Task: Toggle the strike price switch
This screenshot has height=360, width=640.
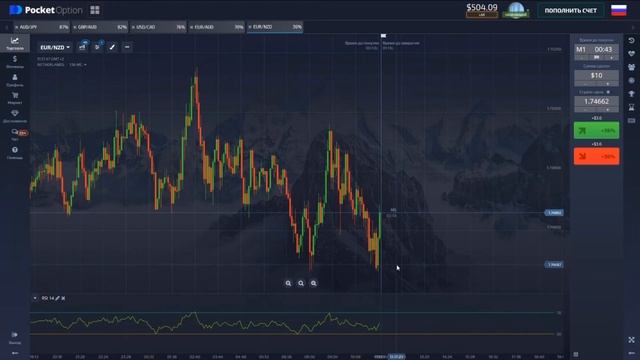Action: click(608, 92)
